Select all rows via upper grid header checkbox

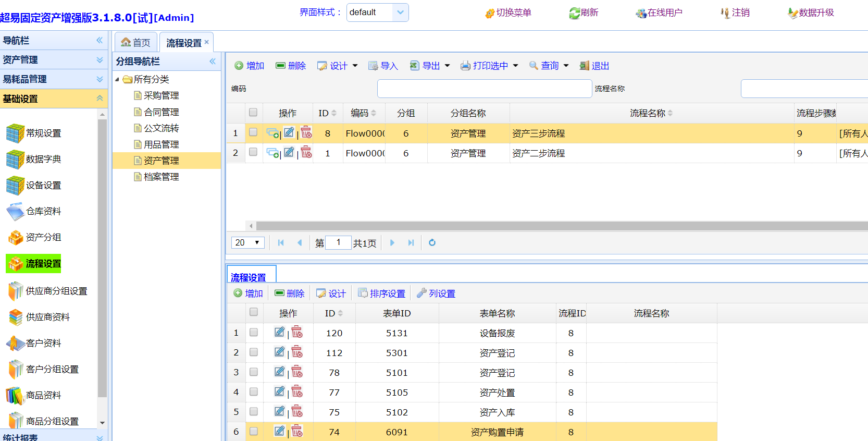253,112
